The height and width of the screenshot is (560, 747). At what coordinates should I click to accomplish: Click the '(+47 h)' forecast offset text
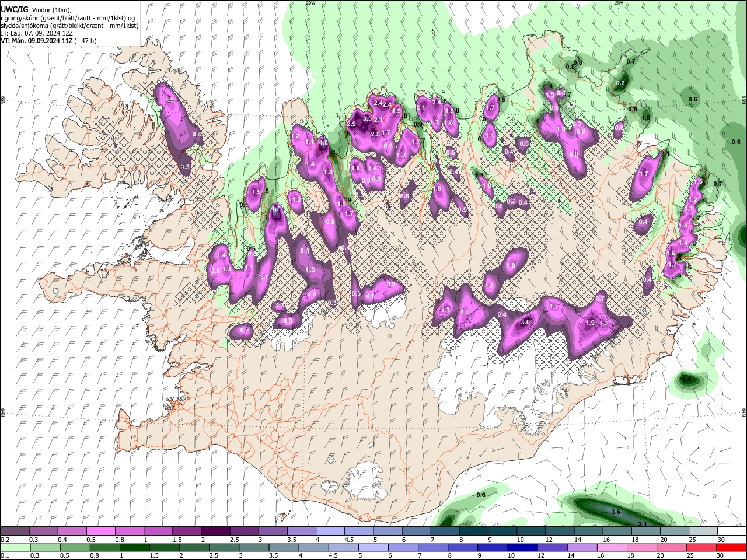85,41
